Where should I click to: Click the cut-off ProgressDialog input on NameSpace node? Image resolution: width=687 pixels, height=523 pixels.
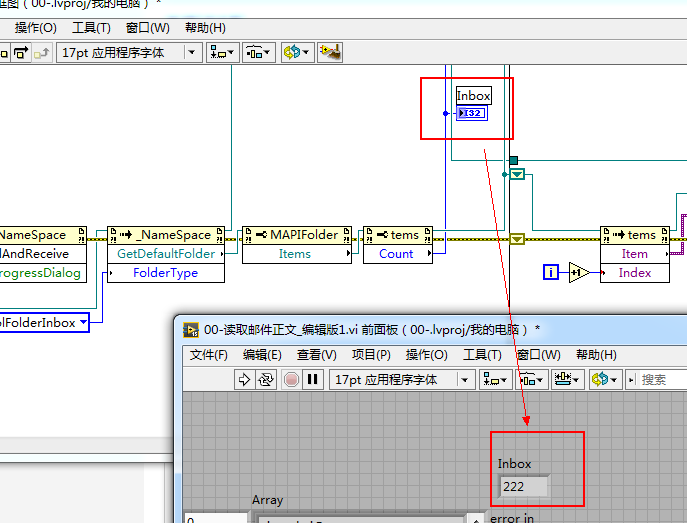point(43,273)
